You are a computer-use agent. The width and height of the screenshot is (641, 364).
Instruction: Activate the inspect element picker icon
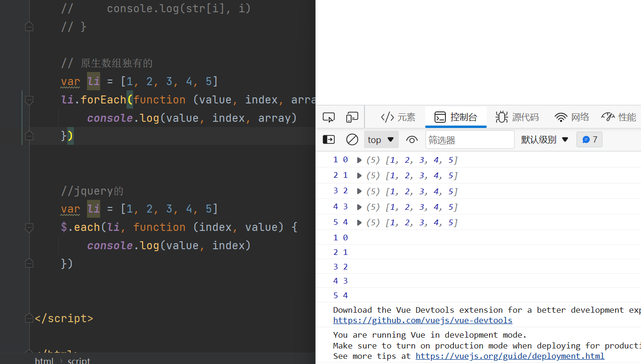pos(329,117)
